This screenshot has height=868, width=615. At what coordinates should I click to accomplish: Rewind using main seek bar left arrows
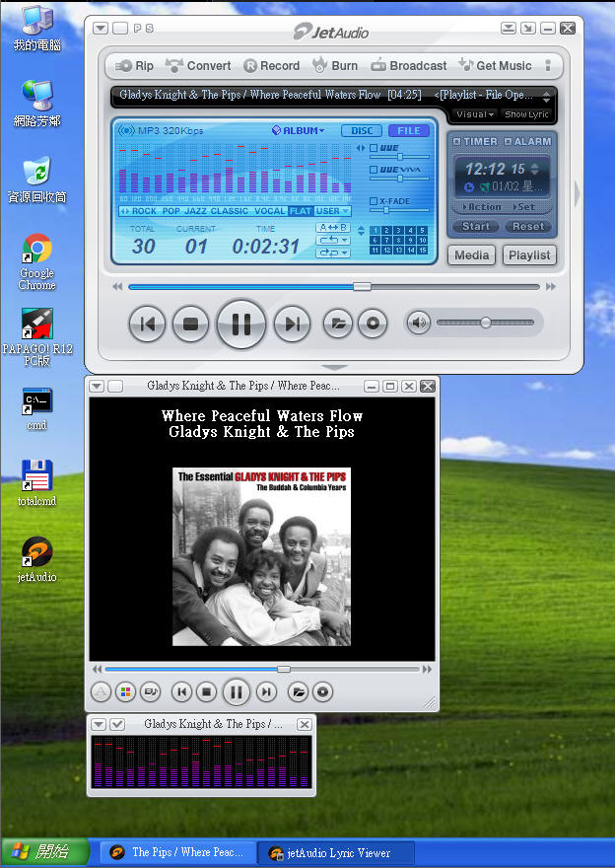click(x=117, y=287)
